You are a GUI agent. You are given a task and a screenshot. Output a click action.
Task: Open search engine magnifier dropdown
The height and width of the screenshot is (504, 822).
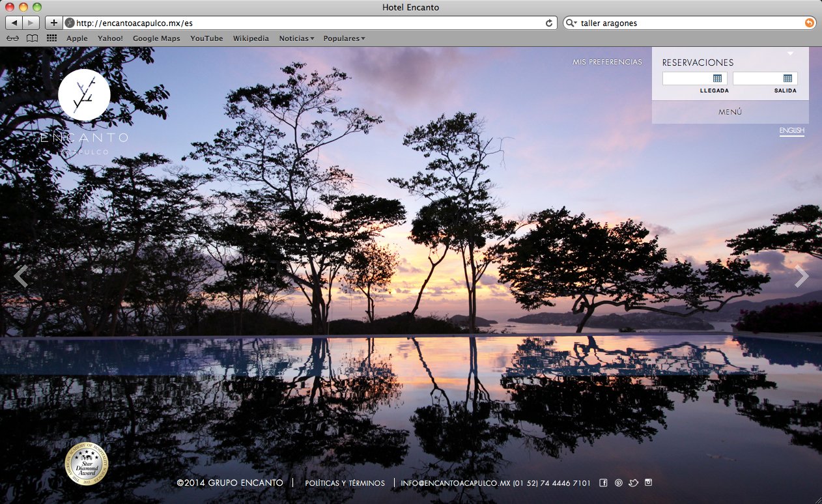pyautogui.click(x=571, y=23)
